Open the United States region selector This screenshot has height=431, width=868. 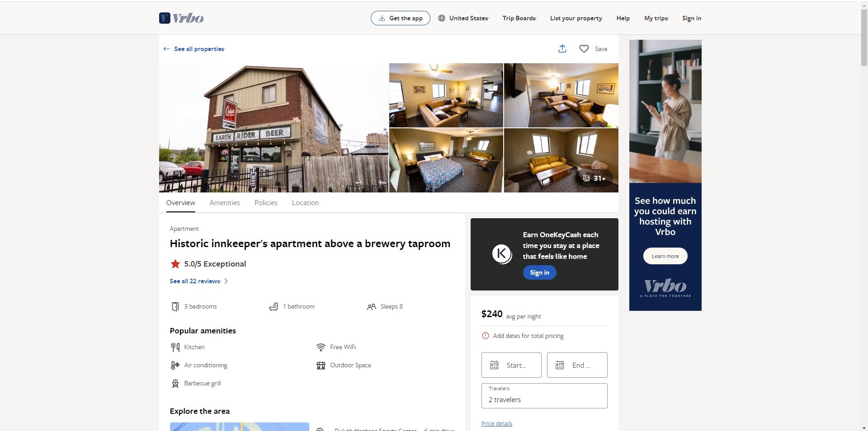pyautogui.click(x=463, y=18)
